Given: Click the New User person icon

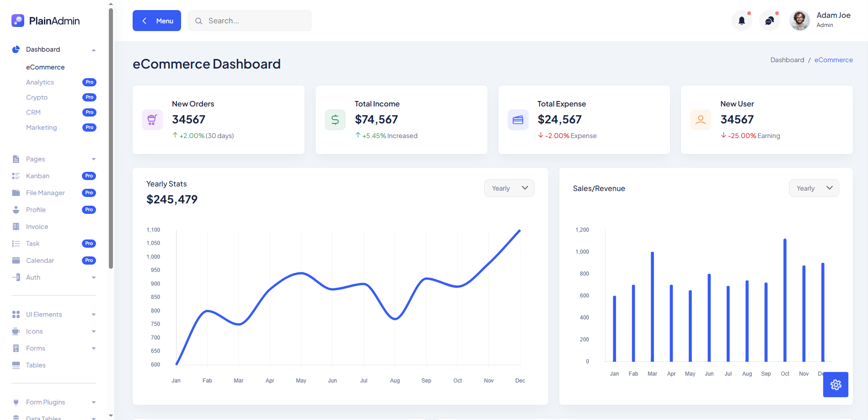Looking at the screenshot, I should 701,120.
